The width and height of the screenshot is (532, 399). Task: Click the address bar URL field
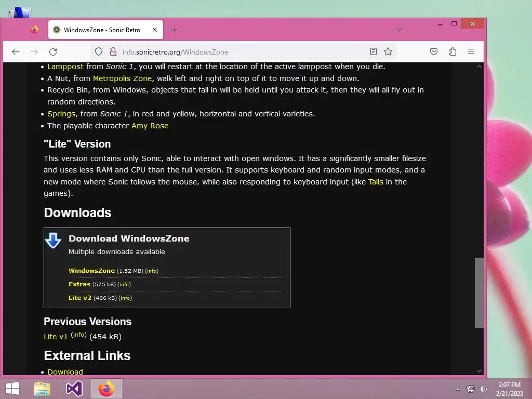243,52
